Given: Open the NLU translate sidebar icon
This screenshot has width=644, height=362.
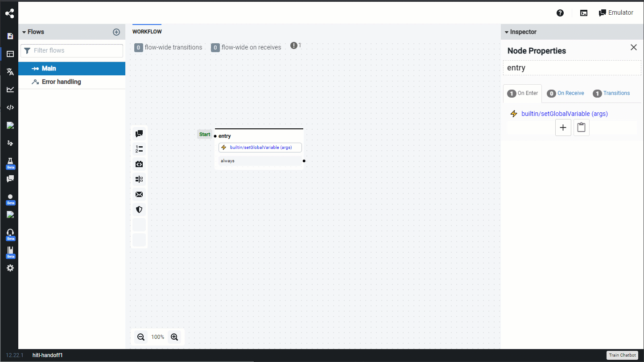Looking at the screenshot, I should pyautogui.click(x=10, y=72).
